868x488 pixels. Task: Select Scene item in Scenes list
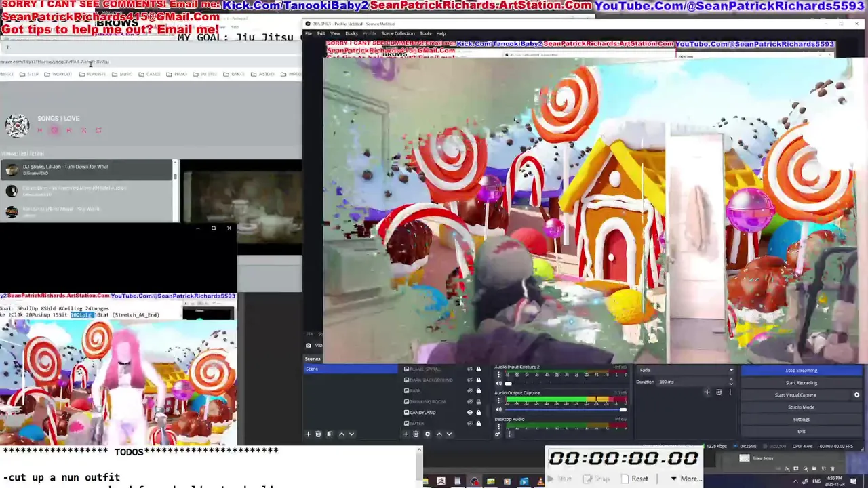click(x=351, y=369)
